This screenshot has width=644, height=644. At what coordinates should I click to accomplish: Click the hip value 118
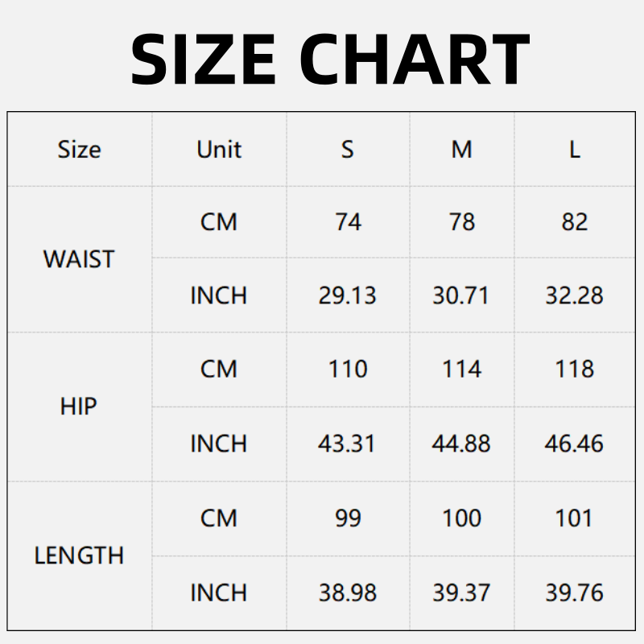[x=574, y=369]
